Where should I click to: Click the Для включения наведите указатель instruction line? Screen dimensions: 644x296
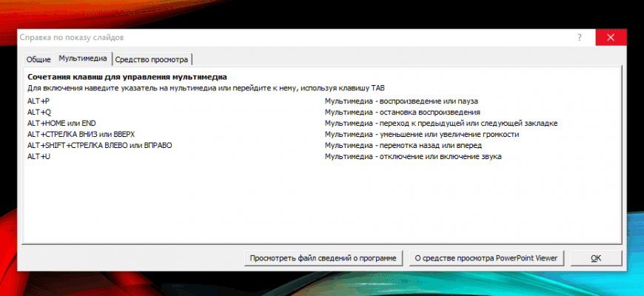click(x=206, y=88)
